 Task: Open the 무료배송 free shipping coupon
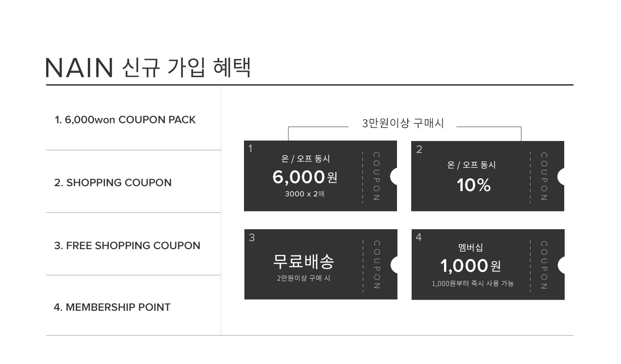(x=321, y=264)
